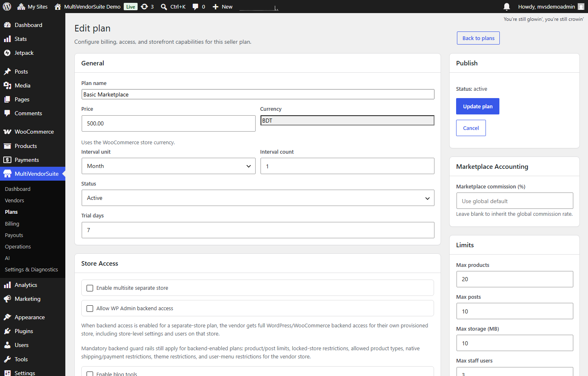Click the Marketplace commission field
588x376 pixels.
click(514, 201)
